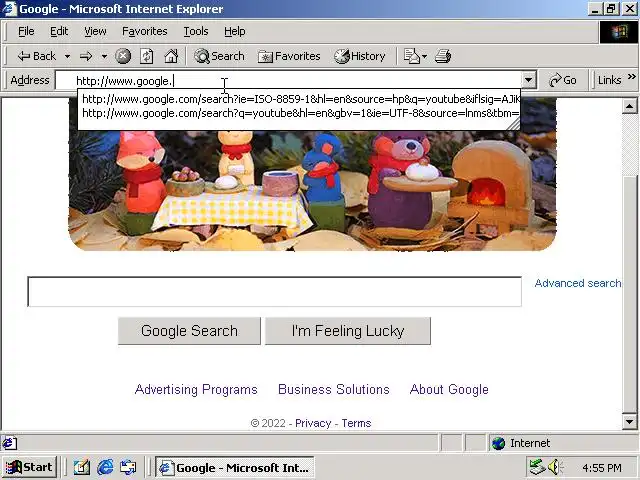Click the Google - Microsoft Int... taskbar button
640x480 pixels.
(235, 467)
